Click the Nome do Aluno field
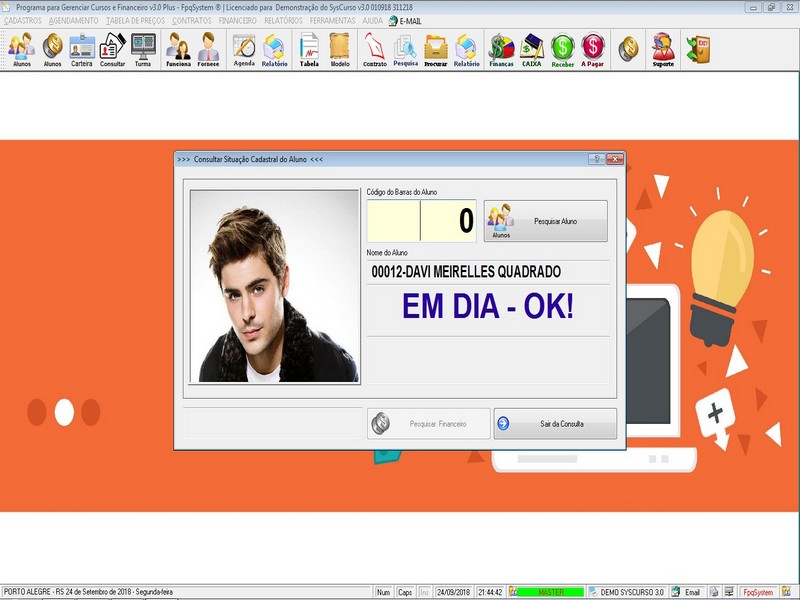Viewport: 800px width, 600px height. (x=488, y=271)
